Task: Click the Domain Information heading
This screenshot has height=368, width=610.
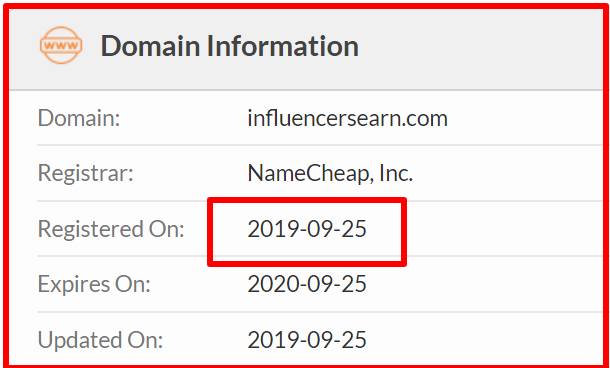Action: click(230, 46)
